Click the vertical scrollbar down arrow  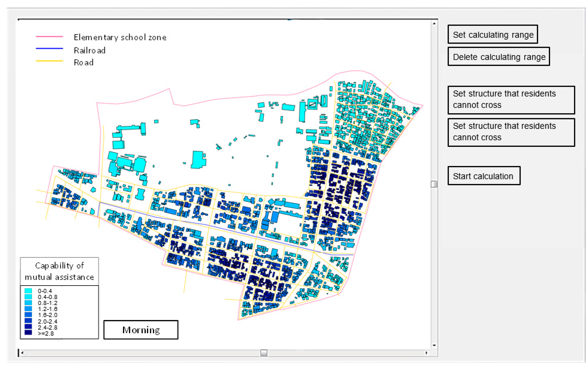tap(434, 345)
